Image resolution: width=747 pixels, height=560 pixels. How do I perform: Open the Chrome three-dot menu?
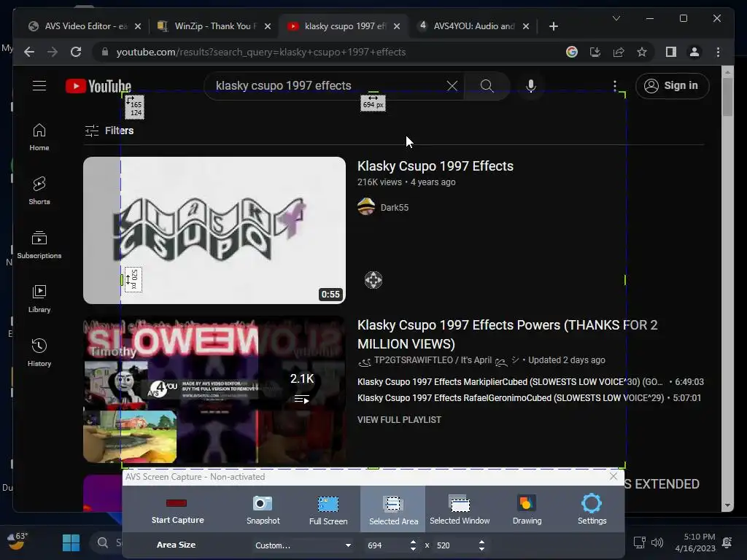pos(718,52)
